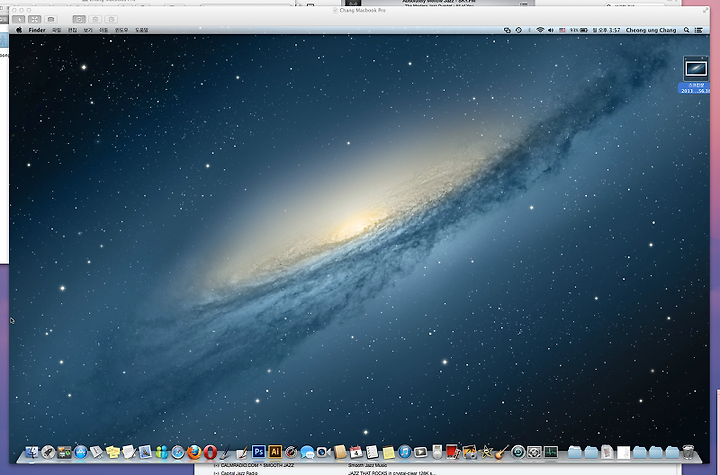Launch GarageBand guitar icon
The height and width of the screenshot is (475, 720).
[x=502, y=452]
